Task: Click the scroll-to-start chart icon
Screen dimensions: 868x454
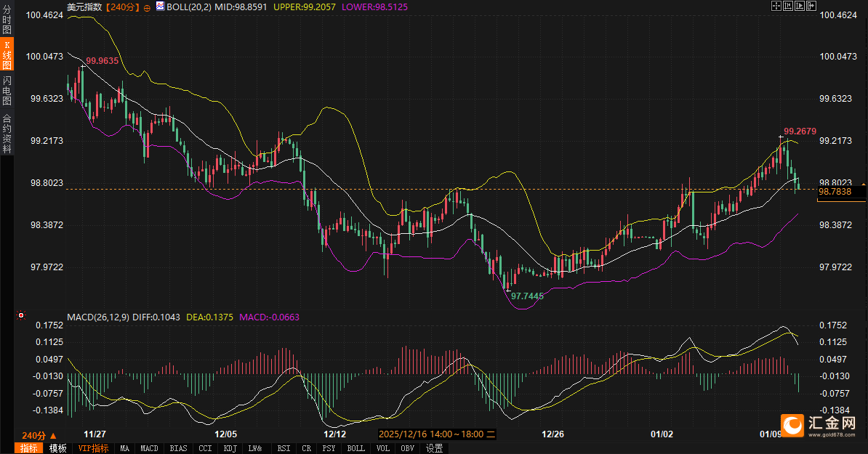Action: tap(787, 6)
